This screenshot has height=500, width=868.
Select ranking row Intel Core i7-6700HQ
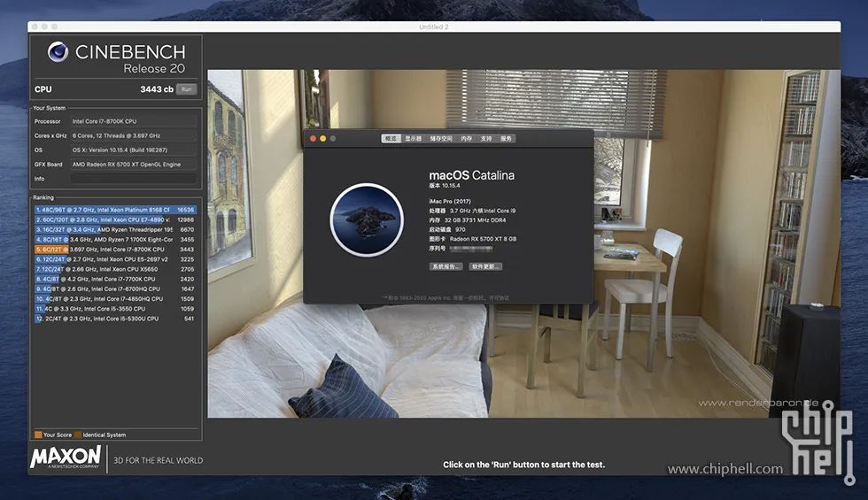point(115,288)
